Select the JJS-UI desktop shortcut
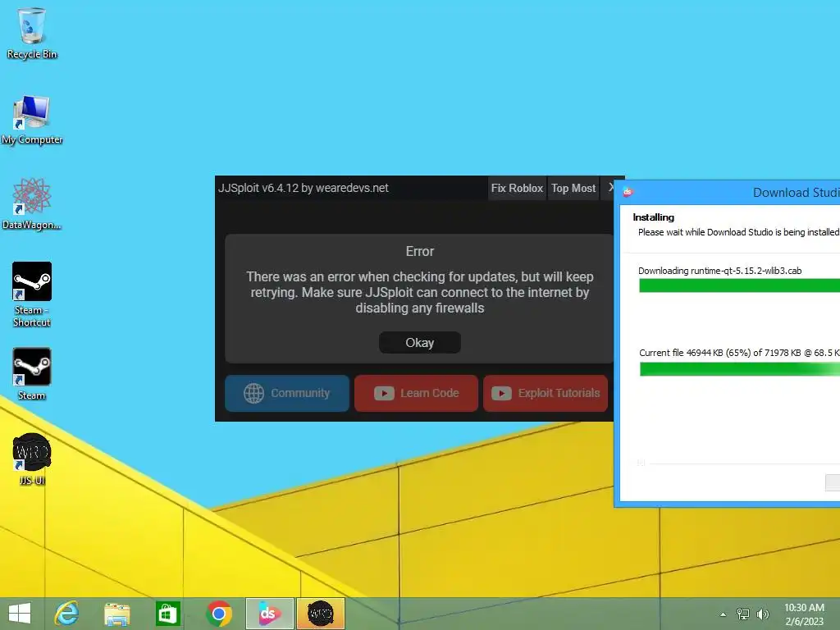This screenshot has width=840, height=630. click(x=32, y=459)
